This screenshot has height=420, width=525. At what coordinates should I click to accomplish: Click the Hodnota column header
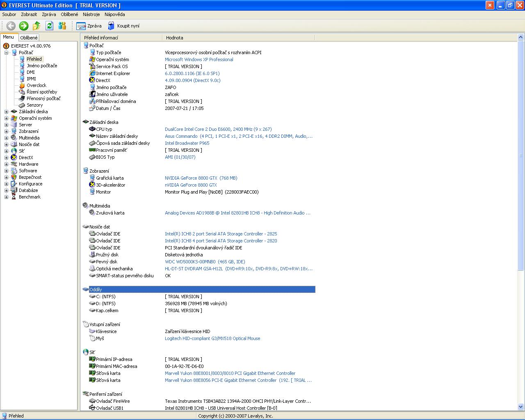pos(175,38)
